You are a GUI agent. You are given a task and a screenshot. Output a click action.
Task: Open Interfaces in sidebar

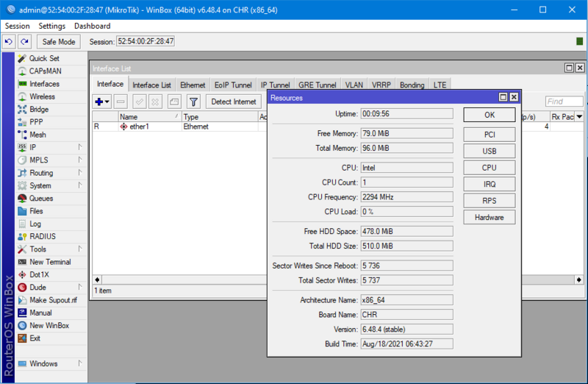point(44,84)
